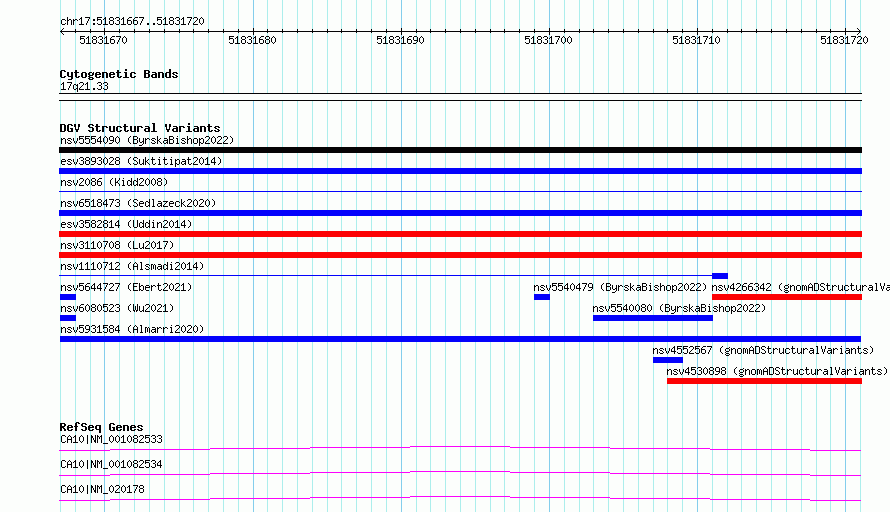The width and height of the screenshot is (890, 512).
Task: Click the Cytogenetic Bands track title
Action: click(119, 74)
